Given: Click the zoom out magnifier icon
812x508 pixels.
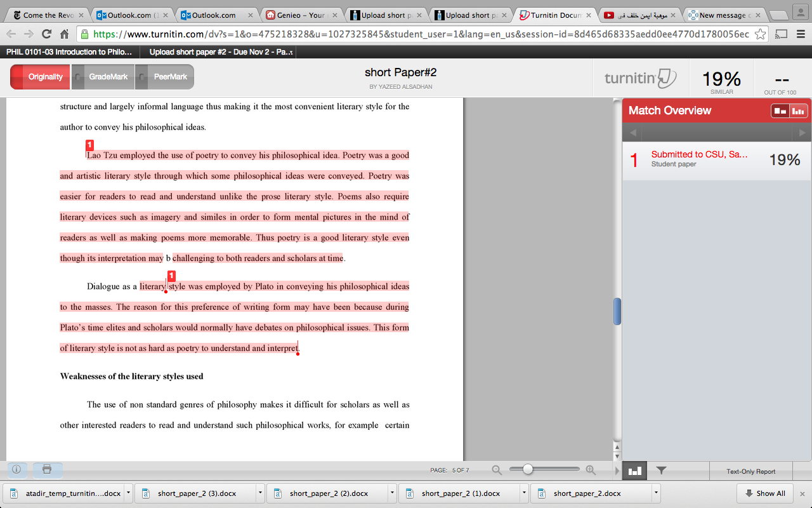Looking at the screenshot, I should click(497, 470).
